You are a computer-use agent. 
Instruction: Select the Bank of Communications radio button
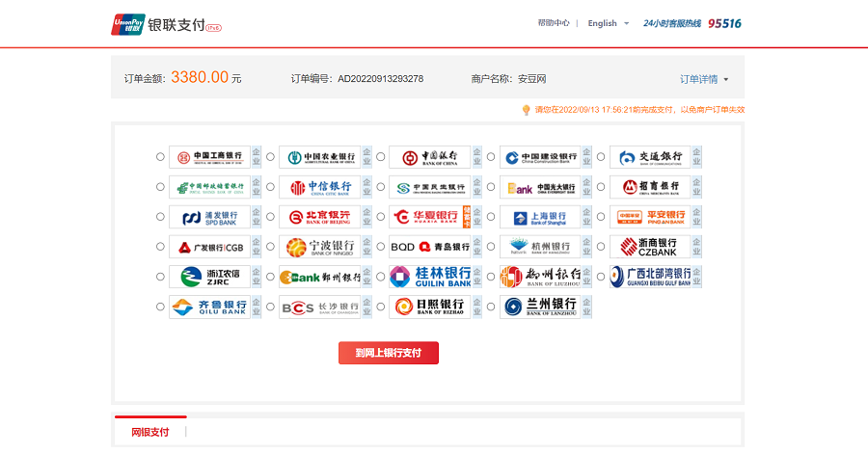601,157
